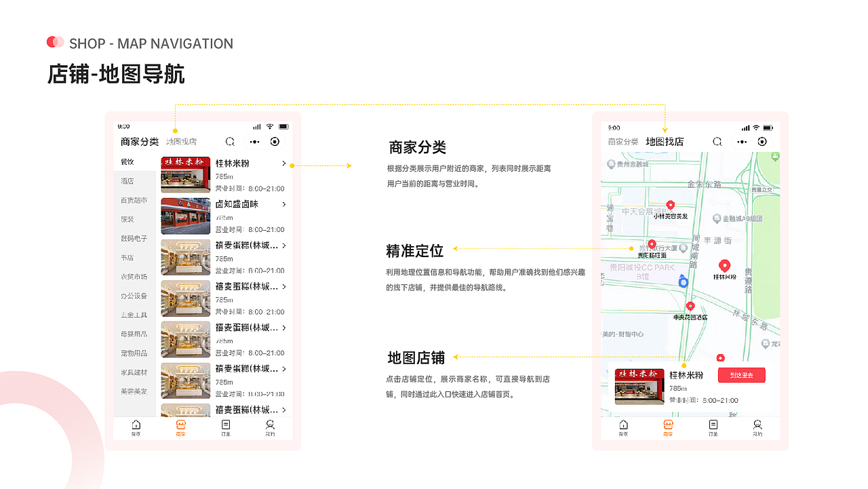Select the 首页 home icon in bottom navigation
The width and height of the screenshot is (868, 489).
pyautogui.click(x=138, y=425)
